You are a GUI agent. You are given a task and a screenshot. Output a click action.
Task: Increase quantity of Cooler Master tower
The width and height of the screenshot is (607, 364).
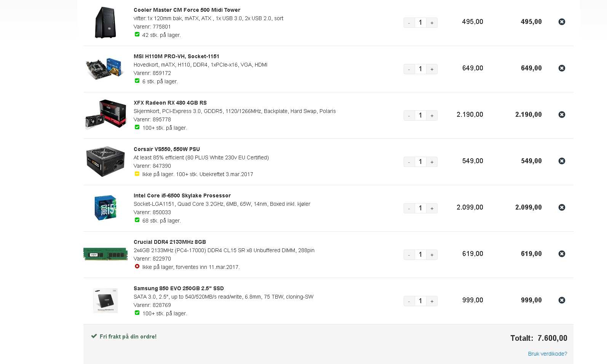point(432,22)
